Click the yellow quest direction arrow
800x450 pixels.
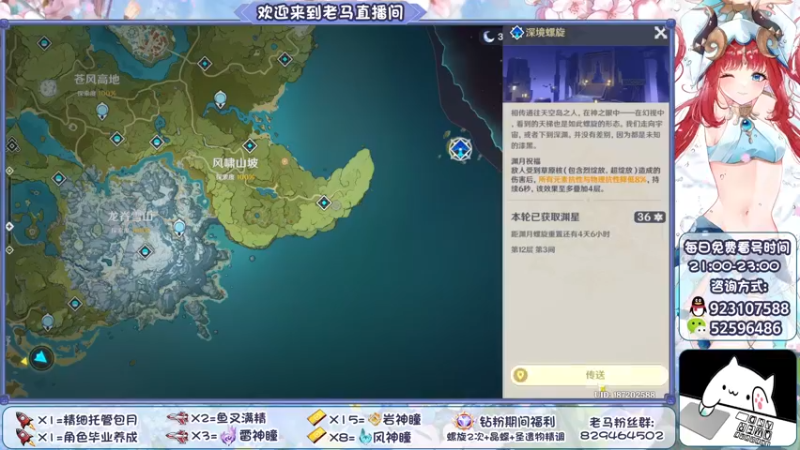click(x=23, y=361)
